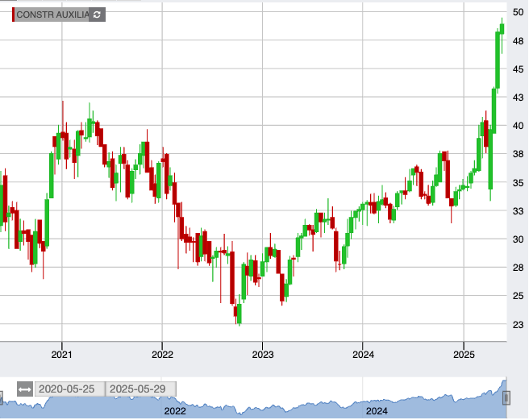Click the 35 price axis label
Viewport: 529px width, 420px height.
click(518, 183)
